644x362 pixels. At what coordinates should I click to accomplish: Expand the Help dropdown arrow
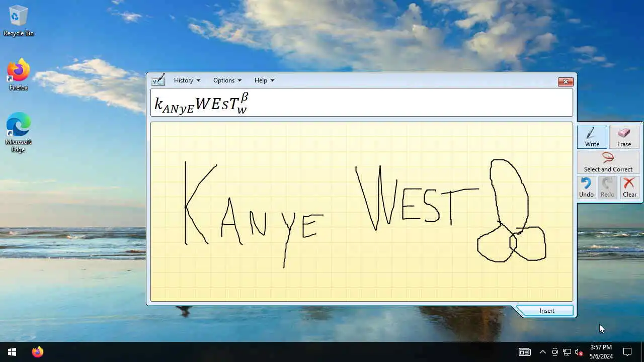point(272,80)
